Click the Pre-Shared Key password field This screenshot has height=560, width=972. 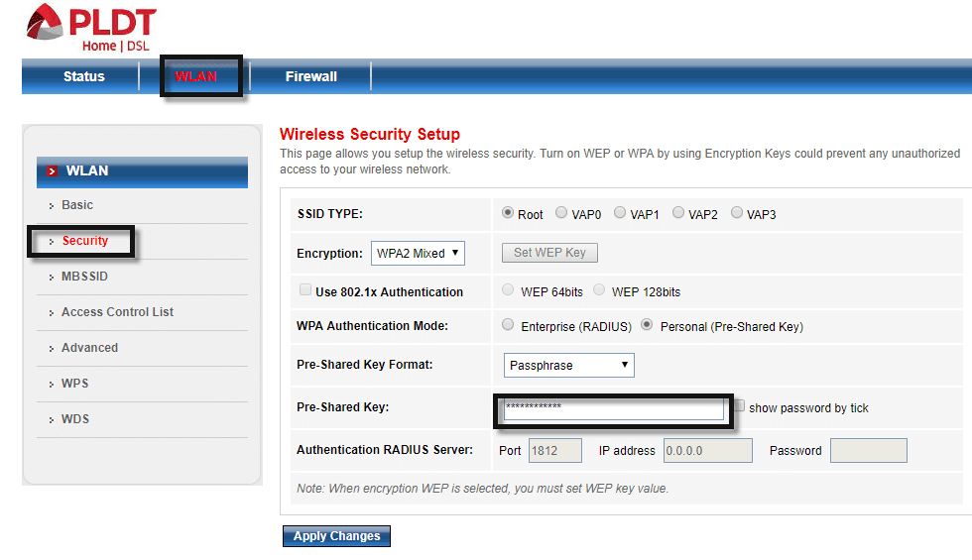pyautogui.click(x=614, y=409)
